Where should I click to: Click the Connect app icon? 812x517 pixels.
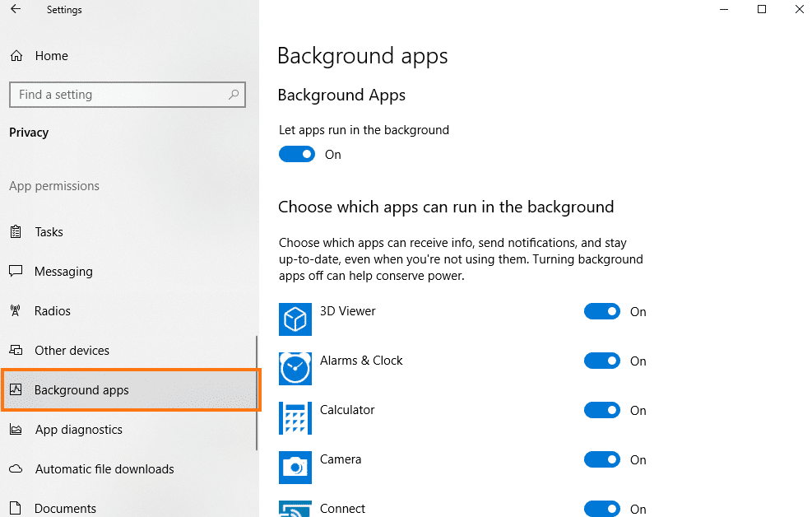click(295, 509)
